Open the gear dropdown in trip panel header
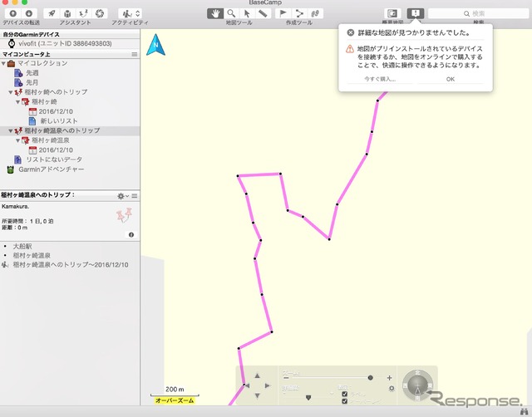 tap(122, 196)
